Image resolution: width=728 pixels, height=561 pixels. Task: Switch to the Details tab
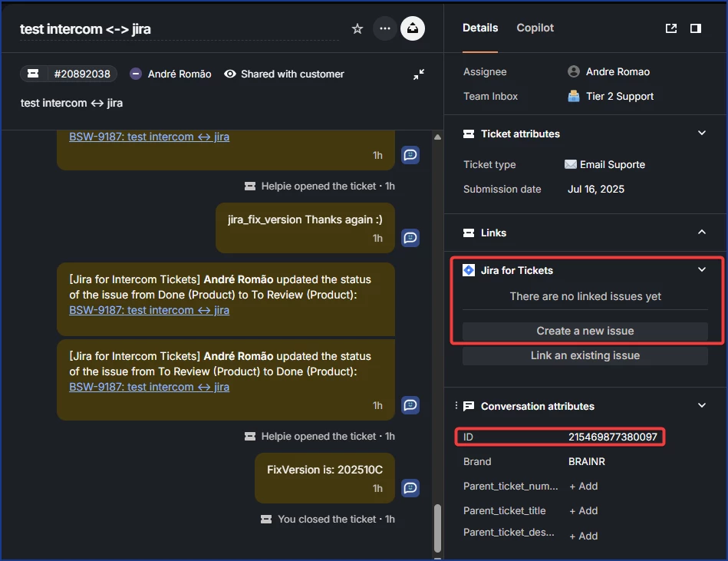[x=480, y=28]
